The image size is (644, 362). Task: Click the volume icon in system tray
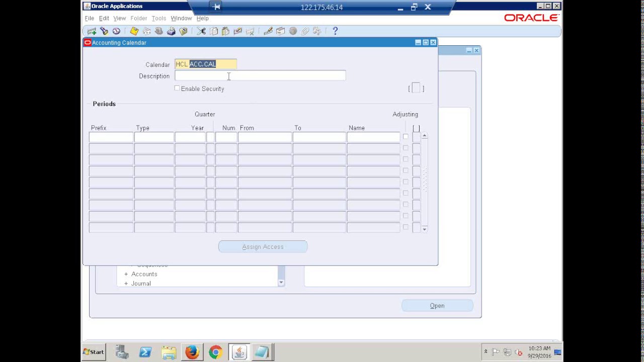[519, 352]
